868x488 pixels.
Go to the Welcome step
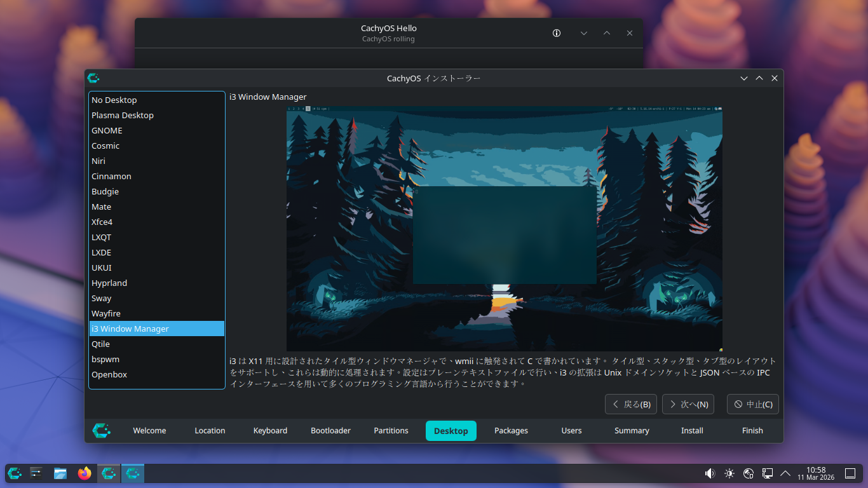tap(149, 431)
